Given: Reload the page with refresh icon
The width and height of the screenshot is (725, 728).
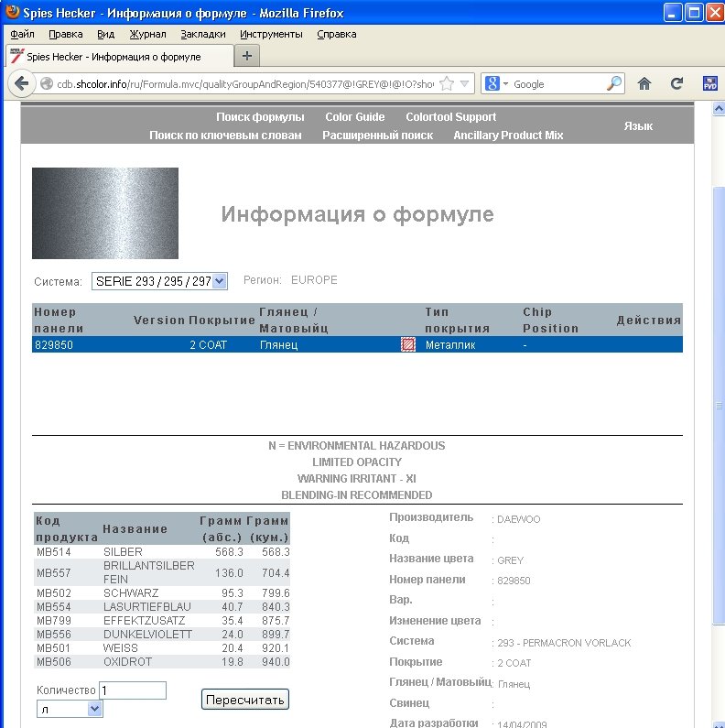Looking at the screenshot, I should click(676, 83).
